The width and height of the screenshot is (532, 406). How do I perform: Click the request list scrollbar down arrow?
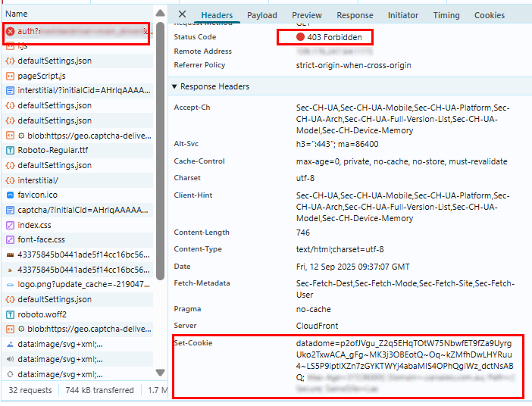tap(159, 373)
